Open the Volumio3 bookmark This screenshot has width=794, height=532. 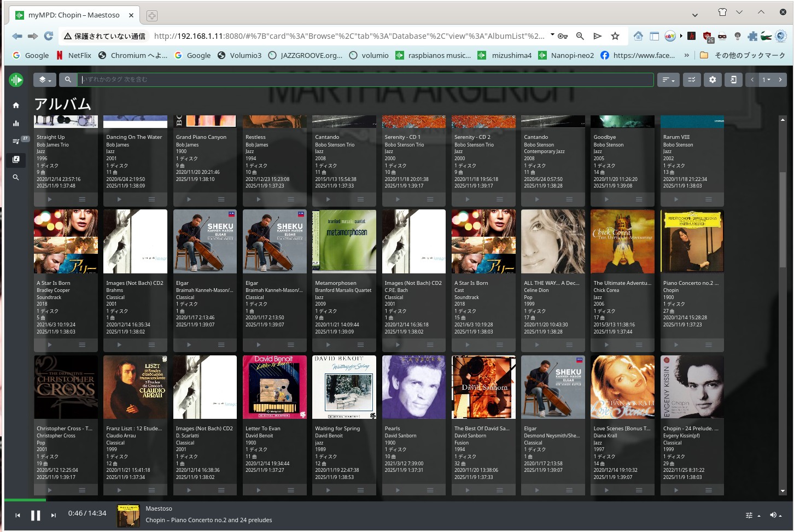240,55
